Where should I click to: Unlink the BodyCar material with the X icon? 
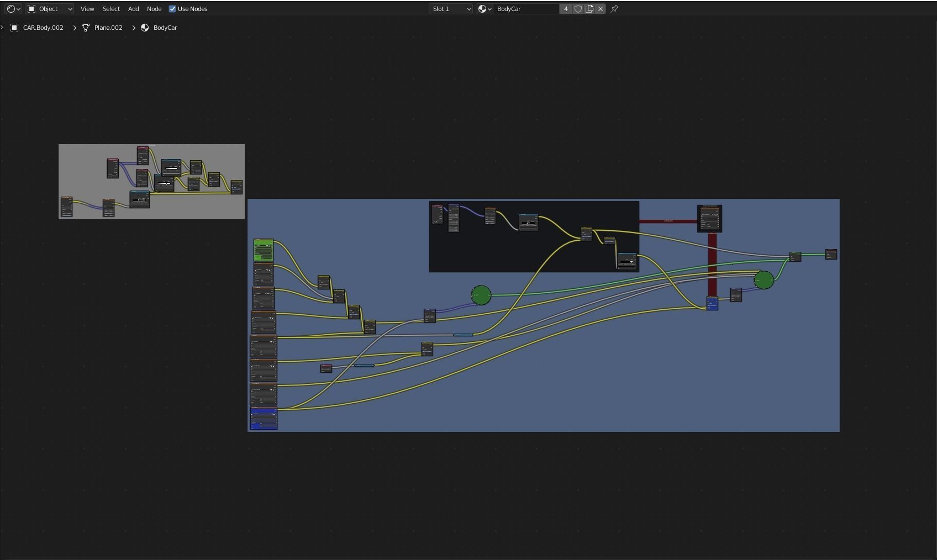601,9
